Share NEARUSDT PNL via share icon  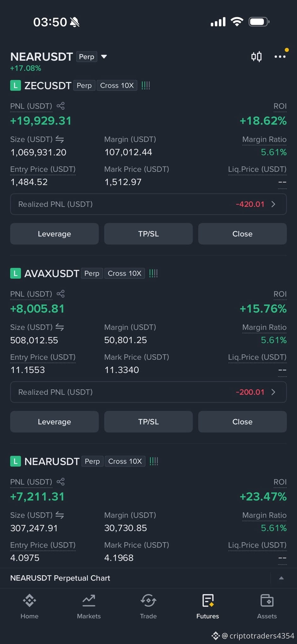pos(60,482)
